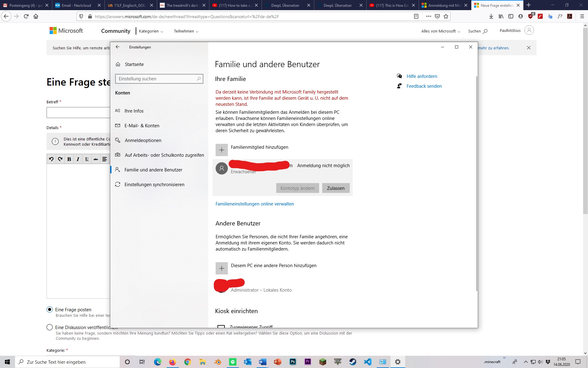Open Steam from taskbar
The image size is (588, 368).
click(x=353, y=362)
